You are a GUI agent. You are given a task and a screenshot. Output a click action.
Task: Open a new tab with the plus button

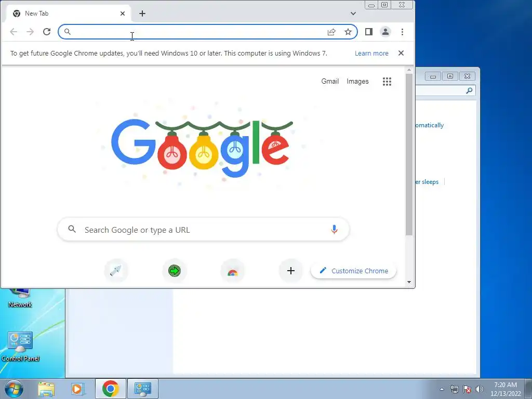[x=142, y=14]
